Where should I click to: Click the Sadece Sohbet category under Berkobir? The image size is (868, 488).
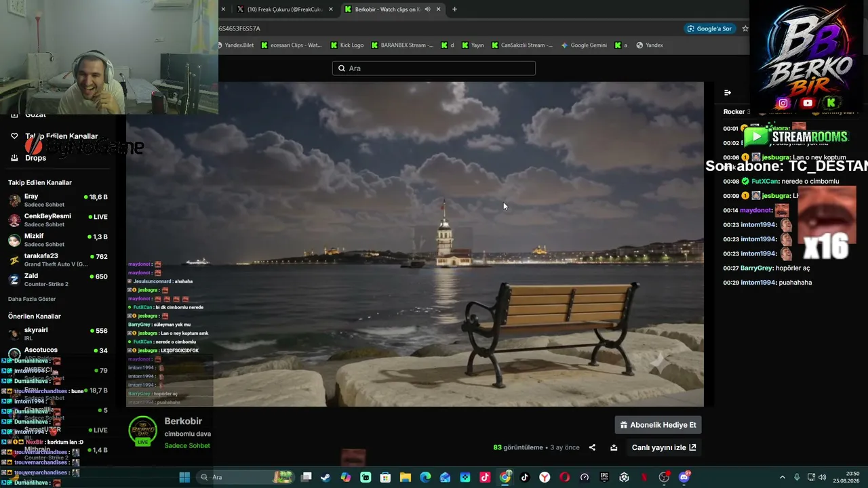tap(187, 446)
